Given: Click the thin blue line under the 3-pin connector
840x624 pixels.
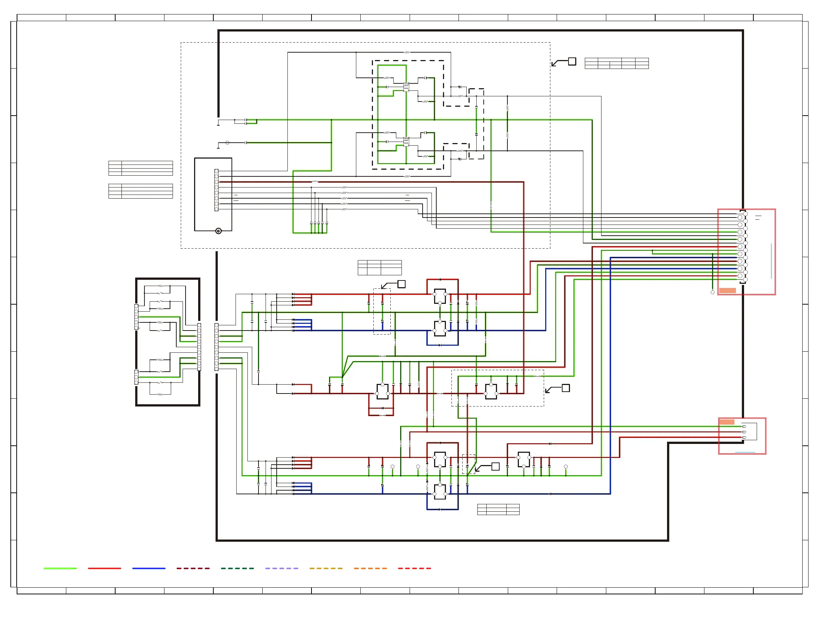Looking at the screenshot, I should click(x=745, y=452).
